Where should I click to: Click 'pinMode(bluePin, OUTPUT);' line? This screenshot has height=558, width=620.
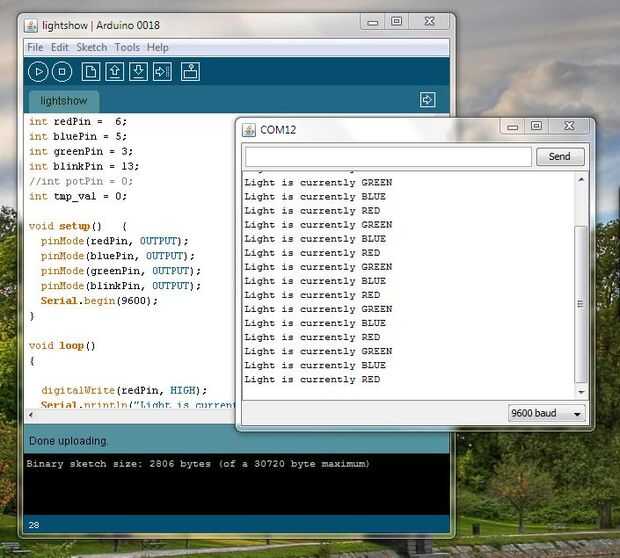118,256
